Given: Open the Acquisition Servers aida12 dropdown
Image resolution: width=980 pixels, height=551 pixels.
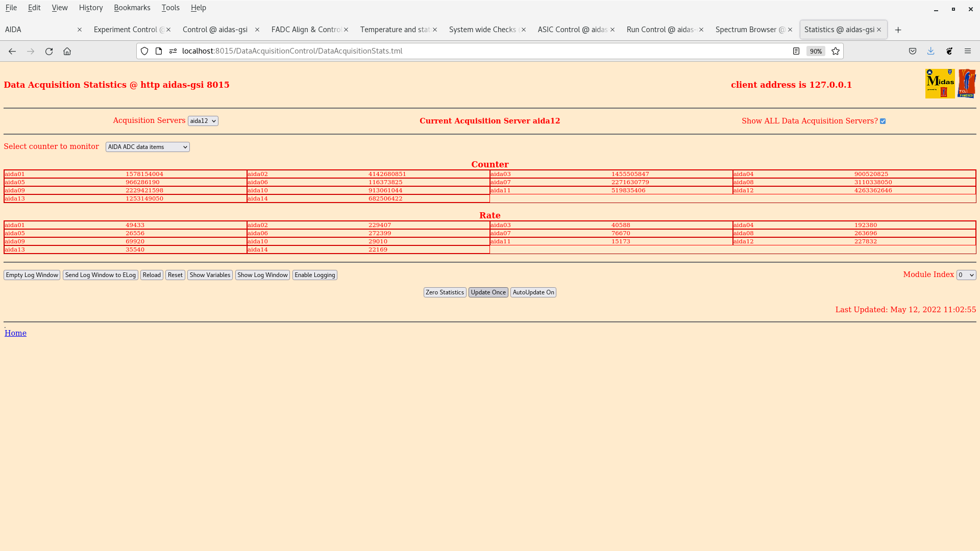Looking at the screenshot, I should click(x=203, y=121).
